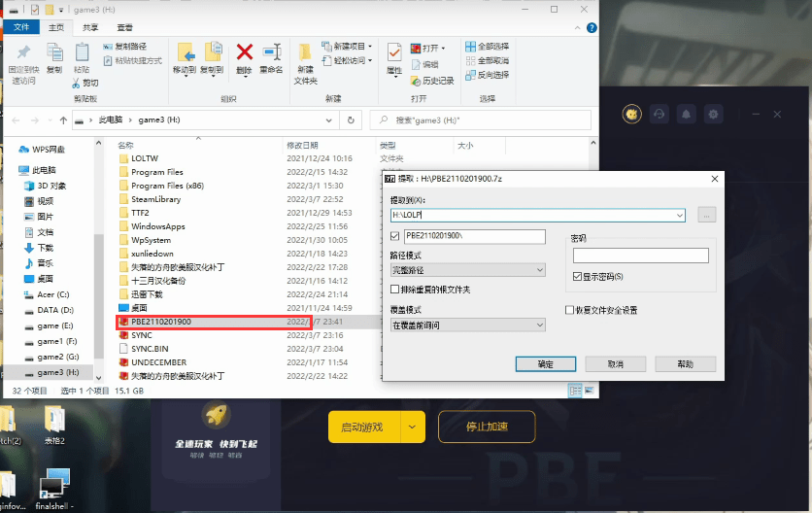Click the PBE2110201900\ folder name field
This screenshot has width=812, height=513.
[x=474, y=236]
